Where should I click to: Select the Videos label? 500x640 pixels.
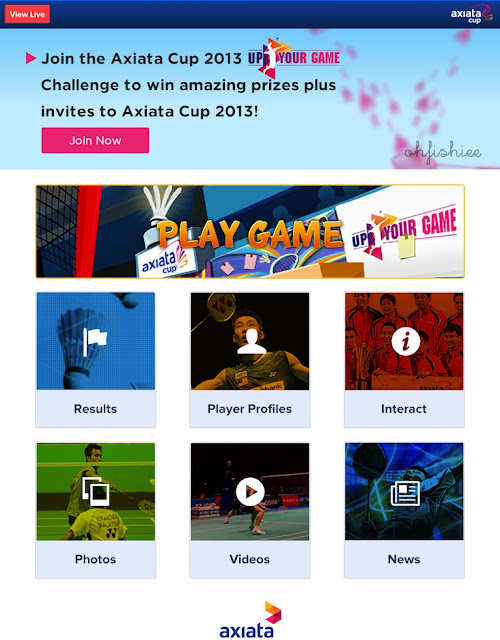pos(249,559)
